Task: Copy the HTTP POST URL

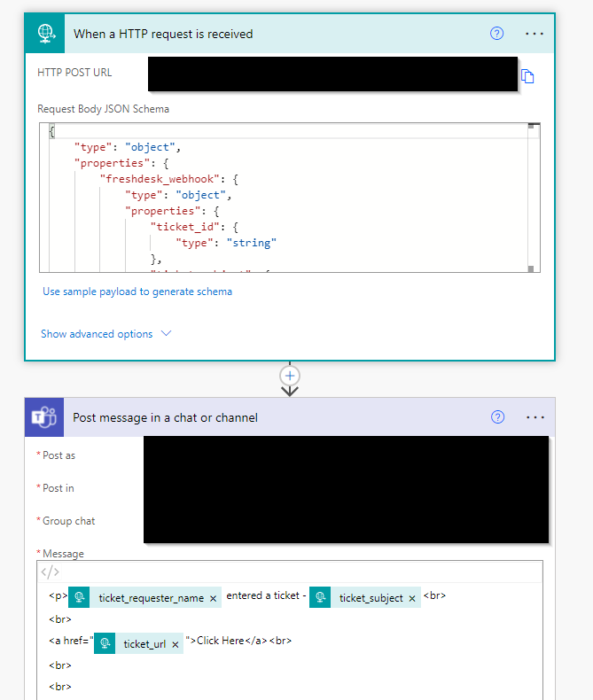Action: coord(527,76)
